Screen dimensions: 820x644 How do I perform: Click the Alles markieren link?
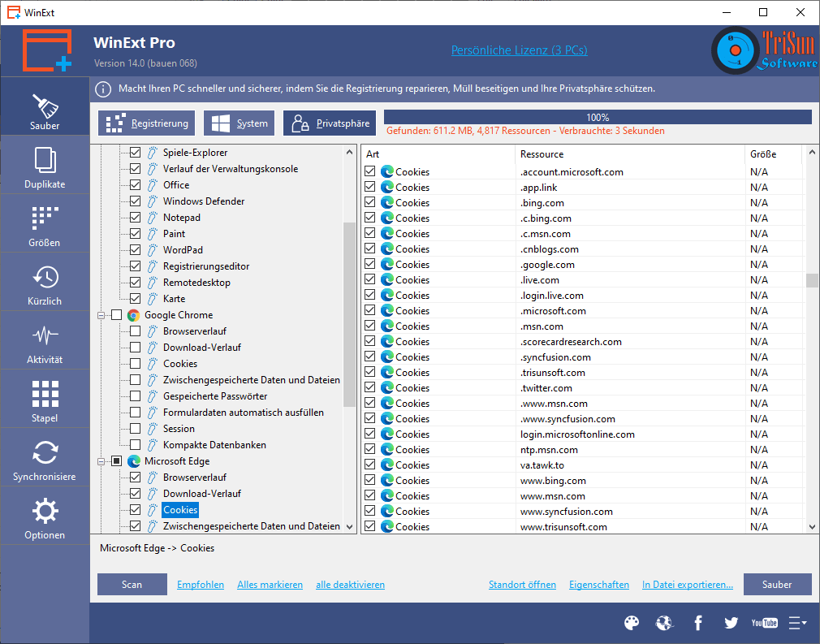tap(270, 585)
